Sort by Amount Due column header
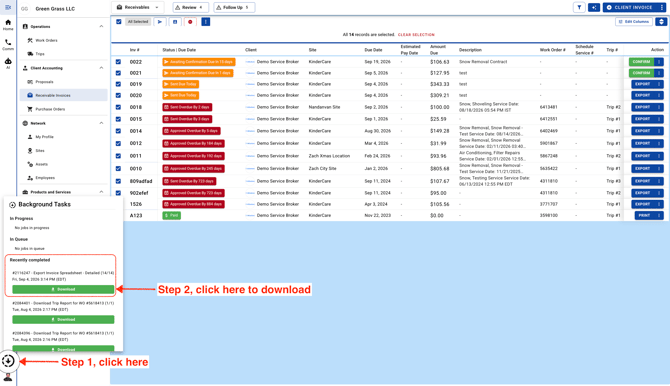 (x=438, y=50)
